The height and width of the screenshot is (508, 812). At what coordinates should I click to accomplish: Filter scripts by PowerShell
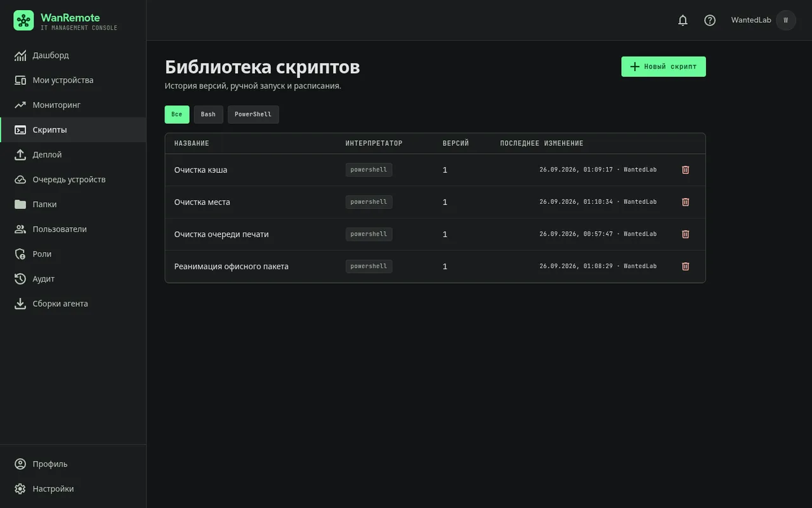click(253, 114)
